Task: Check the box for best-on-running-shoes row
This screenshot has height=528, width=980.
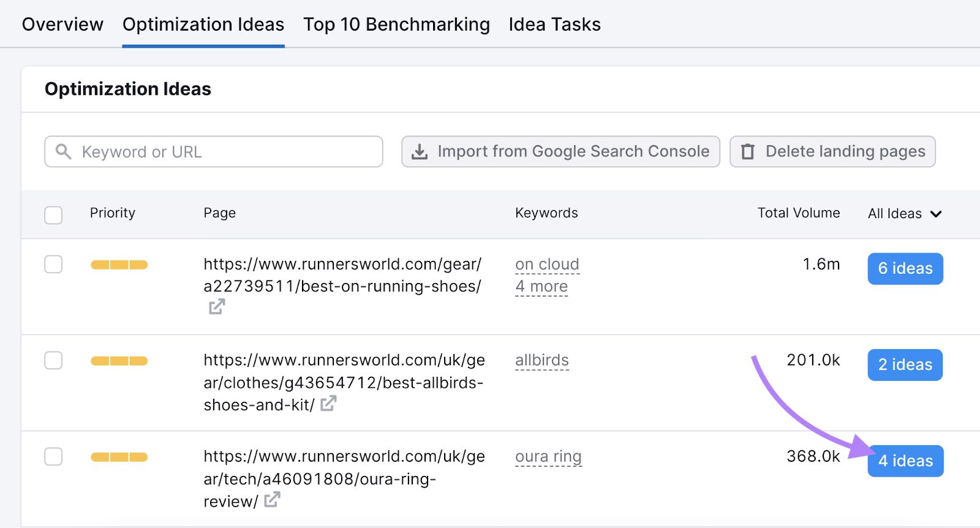Action: click(53, 265)
